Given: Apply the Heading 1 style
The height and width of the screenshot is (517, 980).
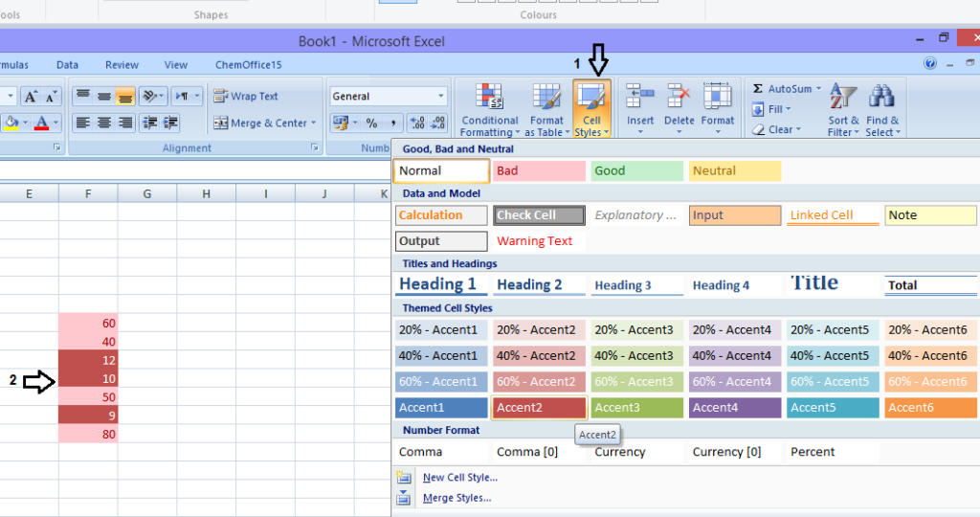Looking at the screenshot, I should (441, 284).
